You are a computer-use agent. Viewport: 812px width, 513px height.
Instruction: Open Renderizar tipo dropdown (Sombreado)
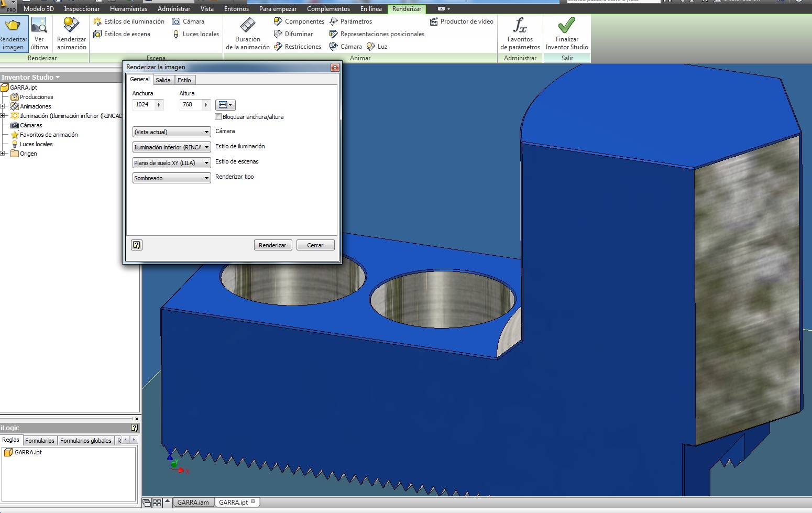[x=172, y=178]
